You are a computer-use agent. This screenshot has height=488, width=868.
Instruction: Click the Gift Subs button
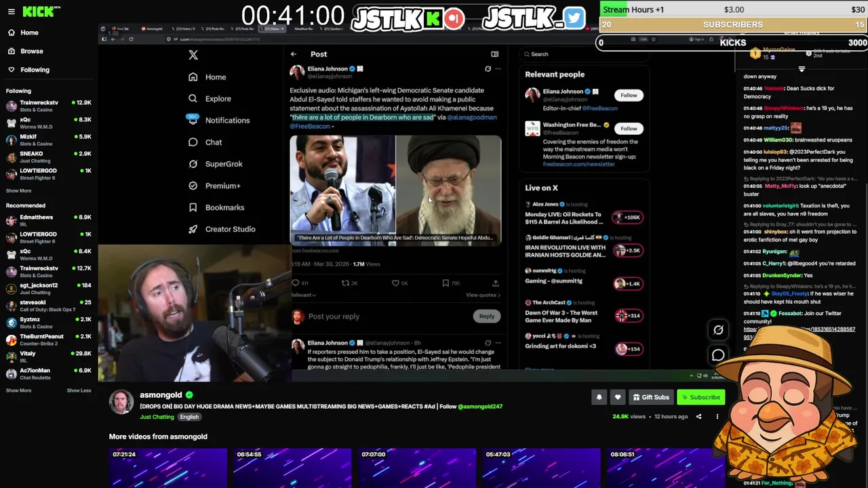651,397
